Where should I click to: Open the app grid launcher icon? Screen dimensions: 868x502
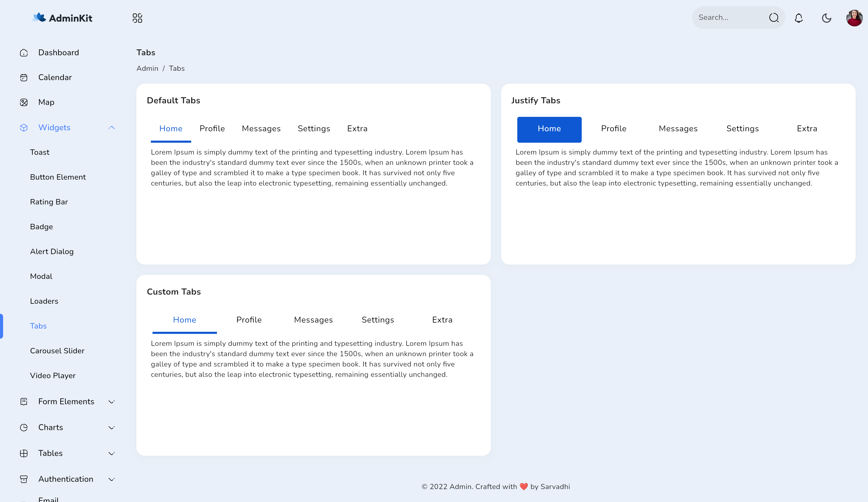tap(137, 18)
